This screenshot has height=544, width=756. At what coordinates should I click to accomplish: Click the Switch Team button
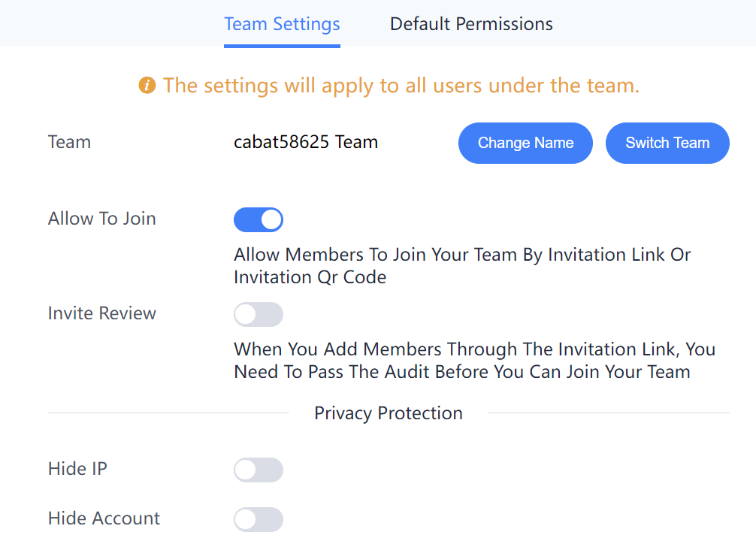pos(667,143)
